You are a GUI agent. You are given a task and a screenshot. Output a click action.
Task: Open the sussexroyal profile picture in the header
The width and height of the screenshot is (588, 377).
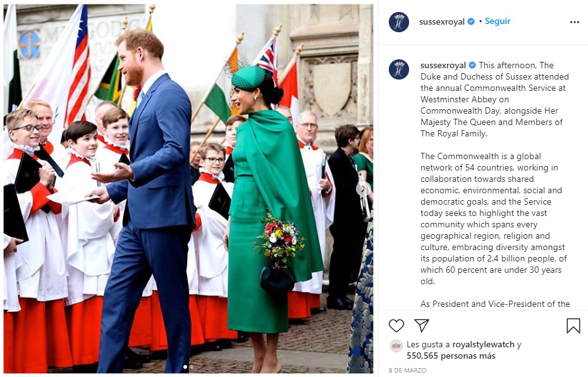pyautogui.click(x=398, y=21)
